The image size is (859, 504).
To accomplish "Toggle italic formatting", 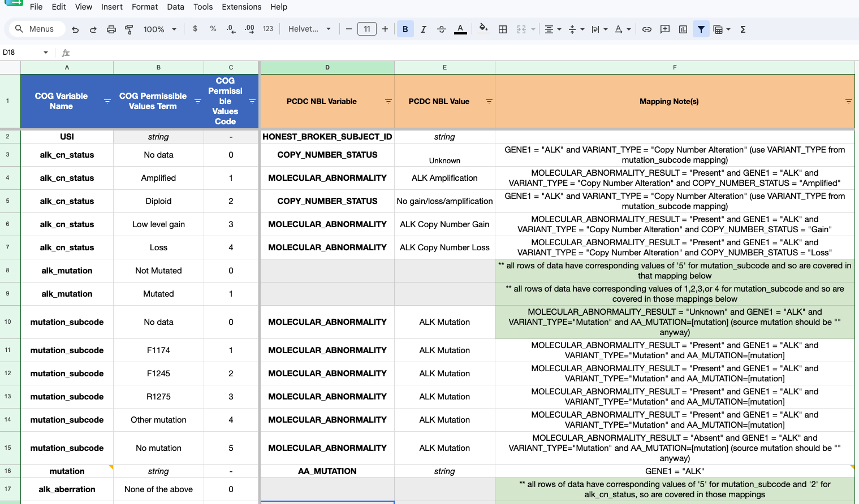I will tap(424, 29).
